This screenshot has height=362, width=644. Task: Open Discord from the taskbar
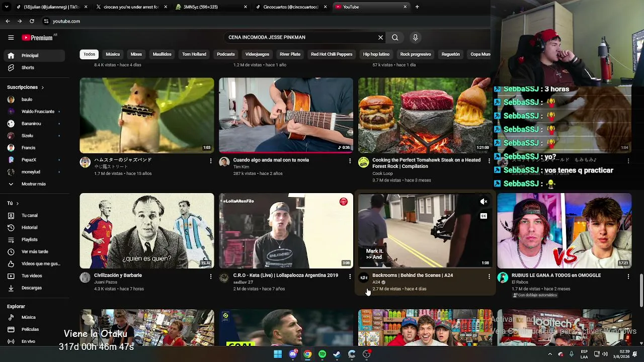[x=293, y=354]
